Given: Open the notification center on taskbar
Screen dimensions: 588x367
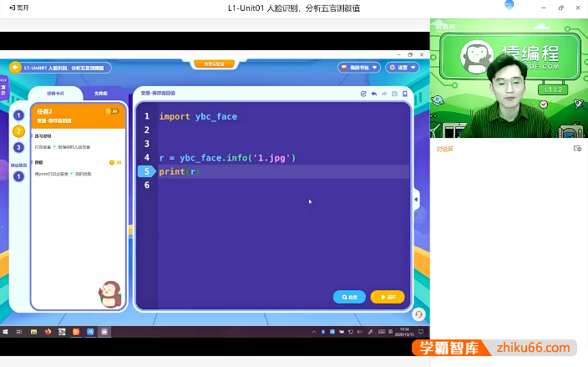Looking at the screenshot, I should (421, 332).
